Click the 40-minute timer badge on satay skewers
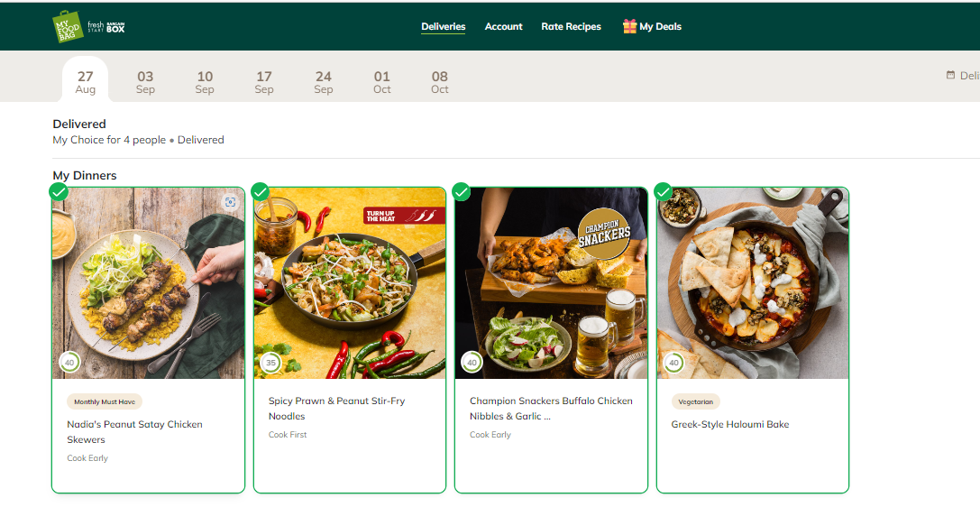The height and width of the screenshot is (507, 980). pos(69,363)
